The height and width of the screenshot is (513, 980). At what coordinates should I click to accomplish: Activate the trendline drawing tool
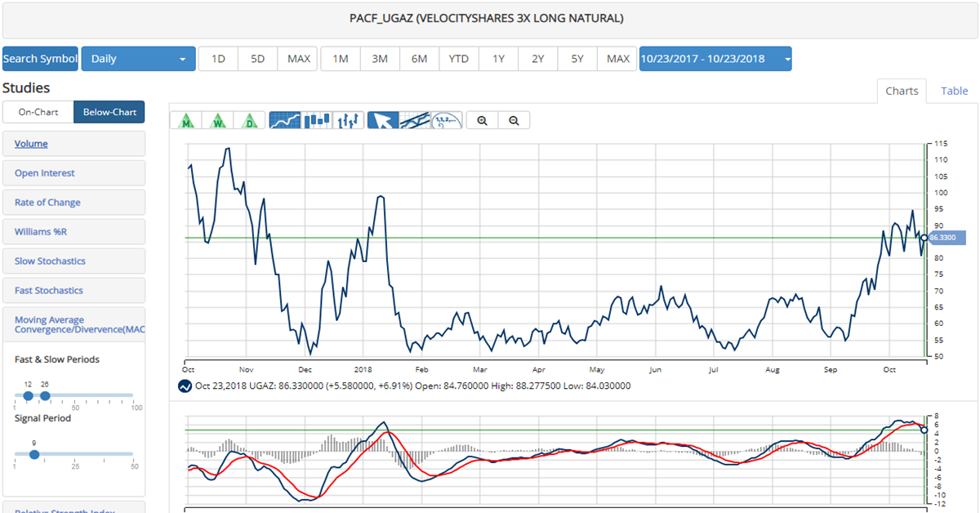pyautogui.click(x=415, y=119)
